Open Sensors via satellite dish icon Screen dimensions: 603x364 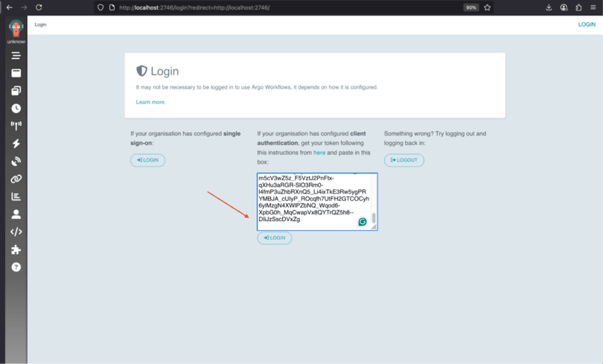point(16,161)
